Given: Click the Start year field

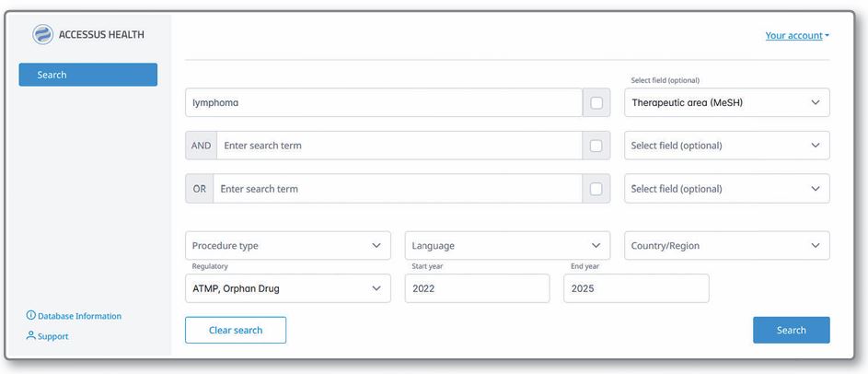Looking at the screenshot, I should [x=477, y=288].
